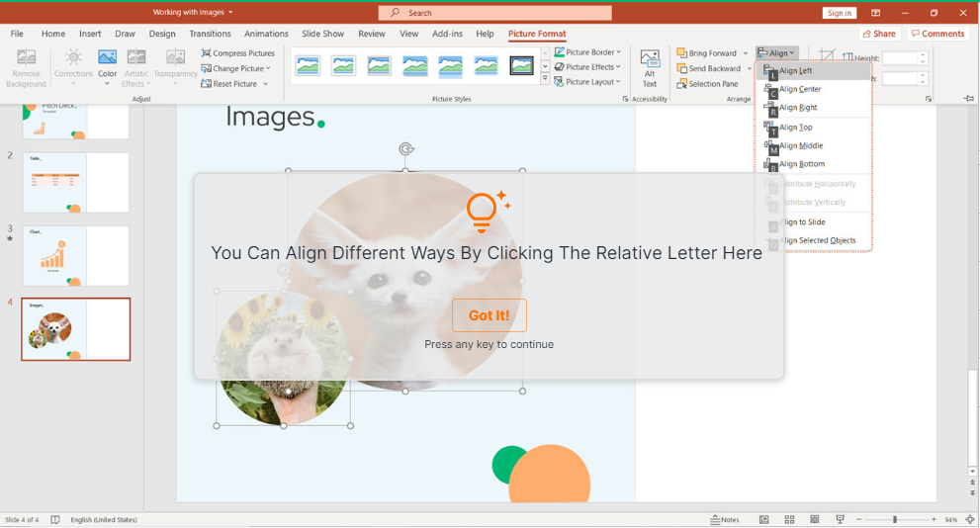Screen dimensions: 980x528
Task: Start Slide Show from status bar icon
Action: (x=840, y=520)
